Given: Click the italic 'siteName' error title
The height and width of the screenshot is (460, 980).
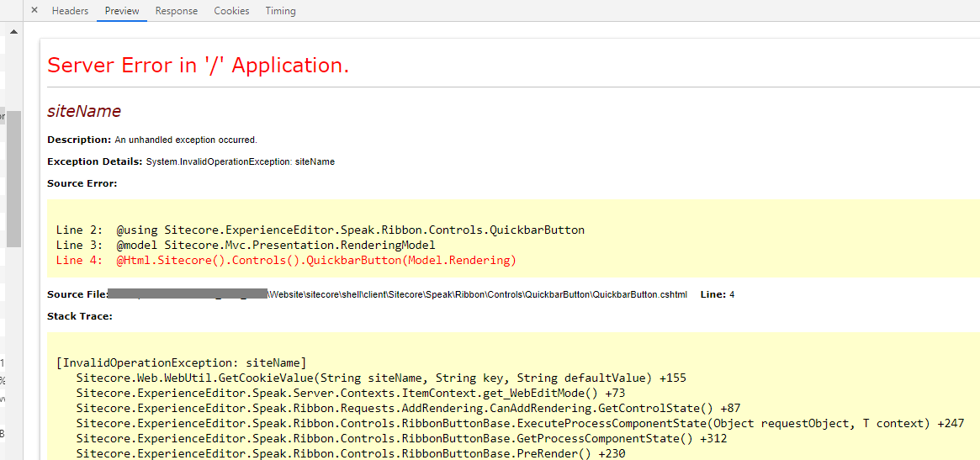Looking at the screenshot, I should pos(84,111).
